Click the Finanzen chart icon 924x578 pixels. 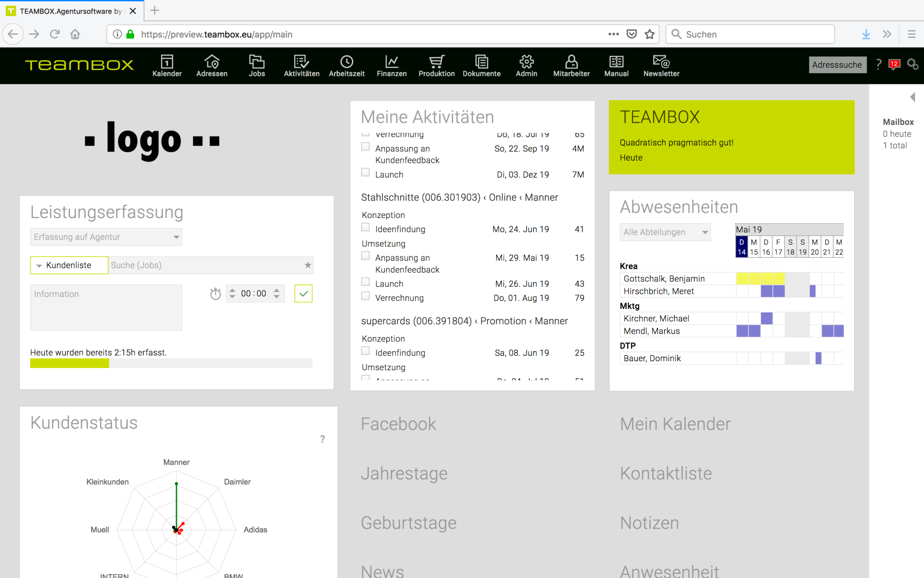pyautogui.click(x=391, y=65)
